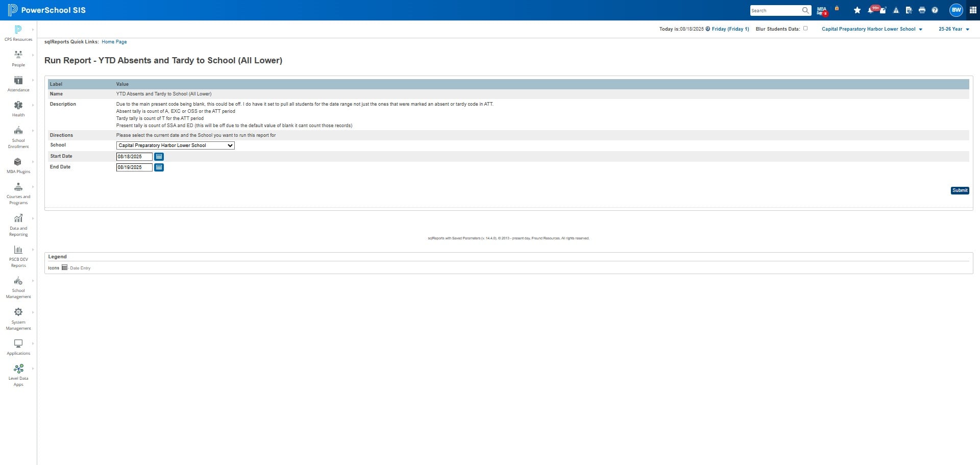Open System Management menu
The image size is (980, 465).
[x=18, y=319]
